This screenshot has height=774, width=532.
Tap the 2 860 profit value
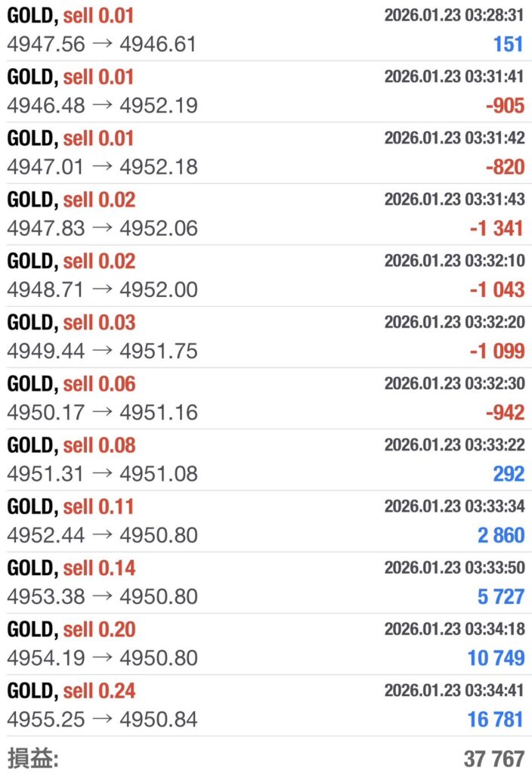(x=500, y=535)
